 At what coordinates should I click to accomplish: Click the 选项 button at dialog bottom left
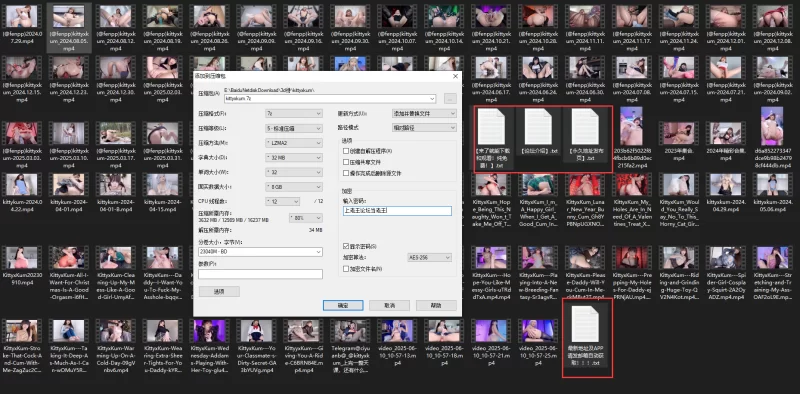point(219,291)
